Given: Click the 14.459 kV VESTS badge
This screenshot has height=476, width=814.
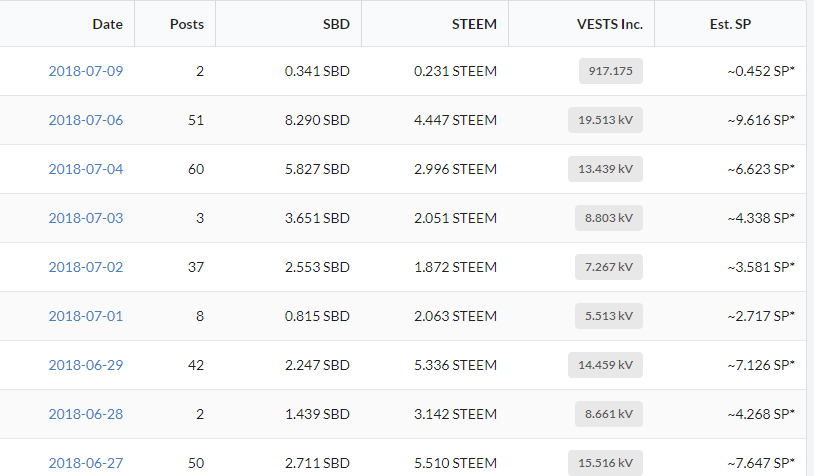Looking at the screenshot, I should 605,365.
